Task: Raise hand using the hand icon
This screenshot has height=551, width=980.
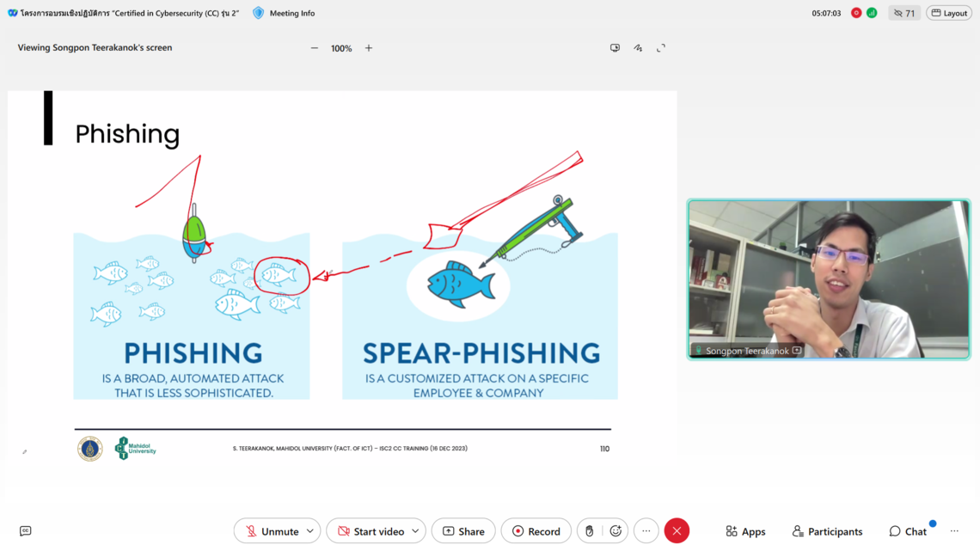Action: (590, 531)
